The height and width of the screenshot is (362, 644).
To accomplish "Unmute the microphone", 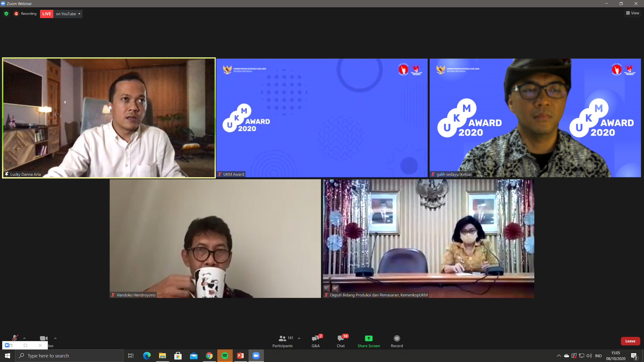I will 15,338.
